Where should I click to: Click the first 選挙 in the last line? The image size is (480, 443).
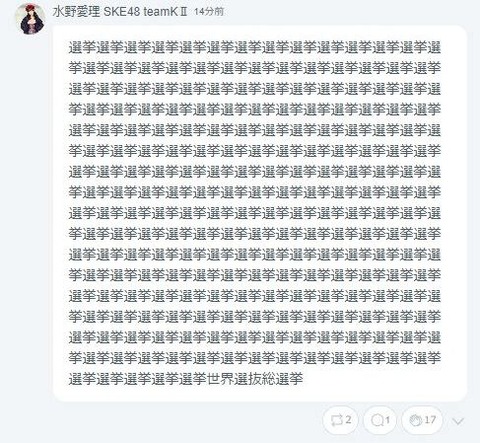point(82,379)
